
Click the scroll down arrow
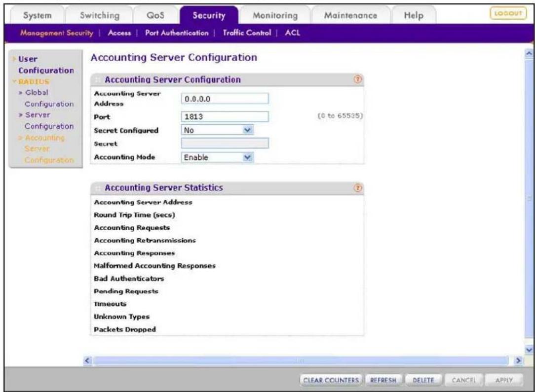(529, 350)
